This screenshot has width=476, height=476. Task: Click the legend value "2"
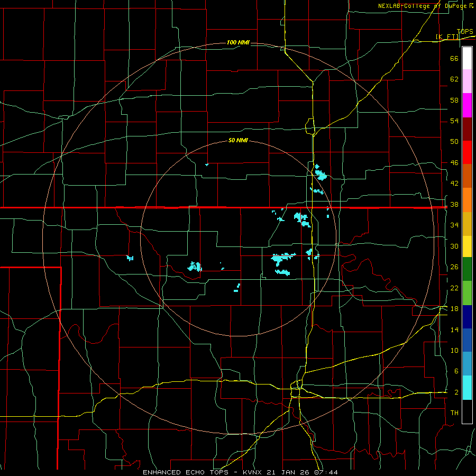456,392
